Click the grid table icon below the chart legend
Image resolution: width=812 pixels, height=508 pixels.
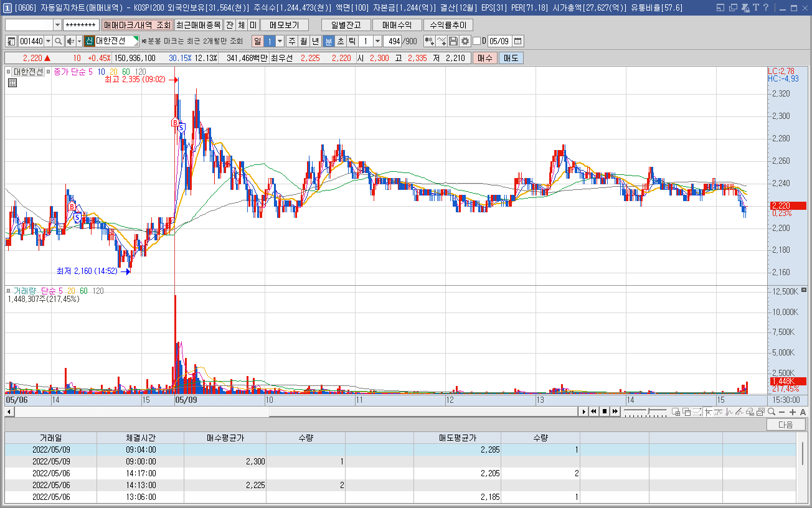point(12,82)
